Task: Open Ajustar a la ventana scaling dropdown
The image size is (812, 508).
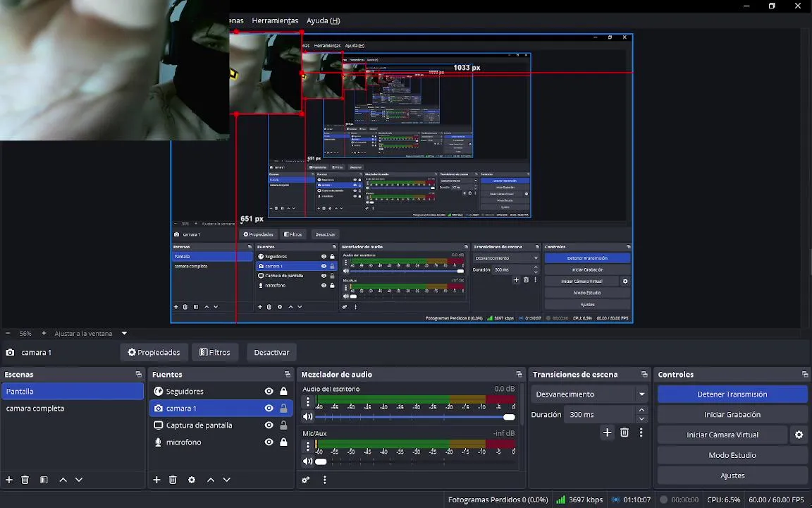Action: click(x=124, y=333)
